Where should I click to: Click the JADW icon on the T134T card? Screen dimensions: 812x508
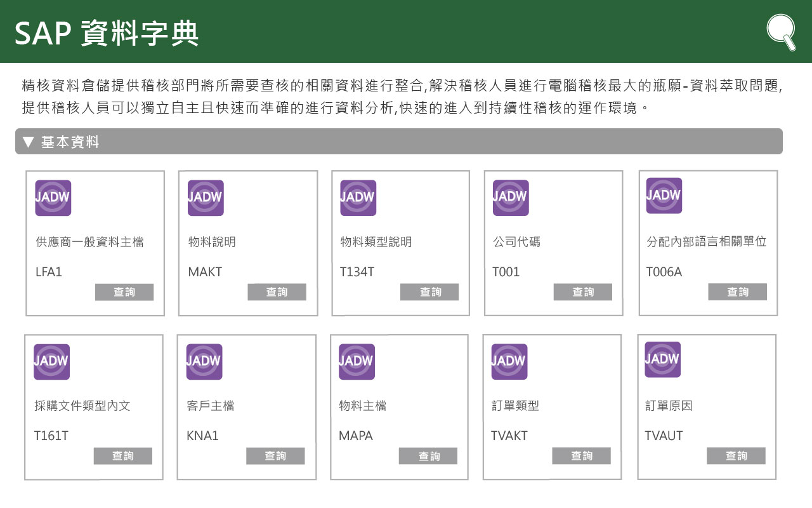357,197
